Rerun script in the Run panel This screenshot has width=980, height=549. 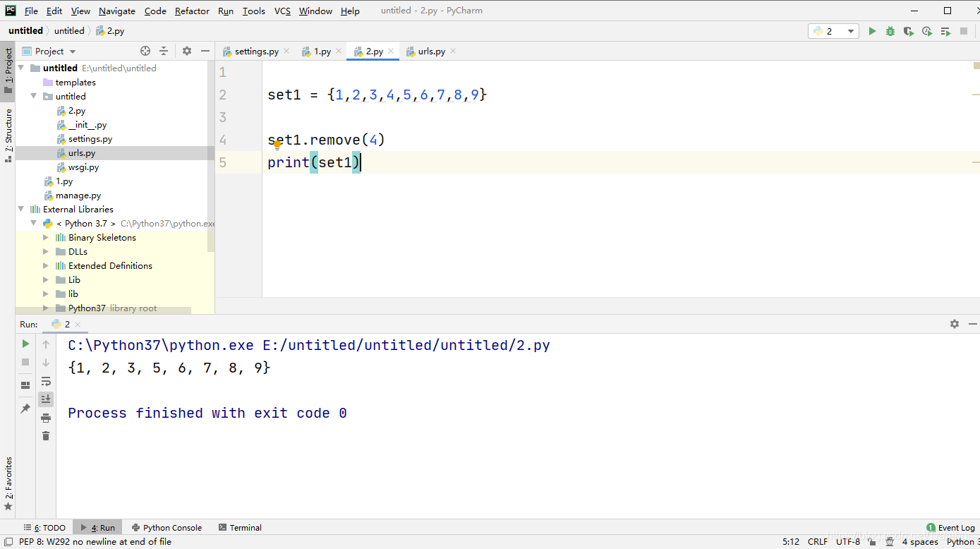click(x=25, y=344)
